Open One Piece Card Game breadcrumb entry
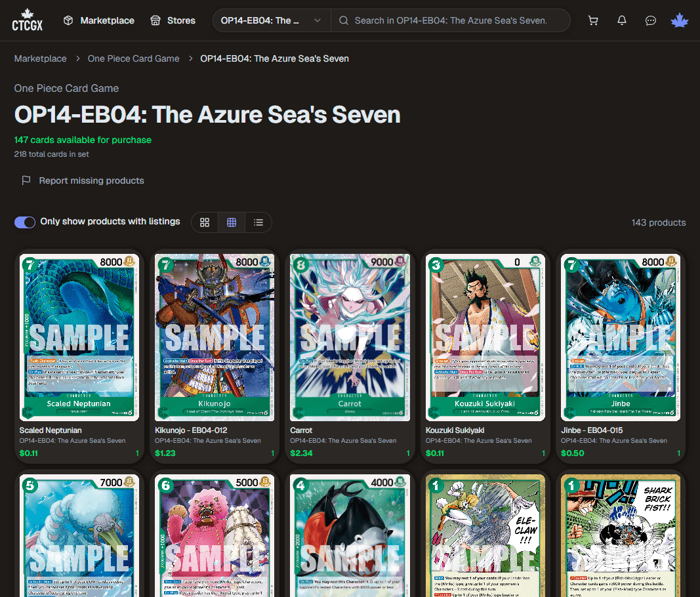 [x=133, y=58]
